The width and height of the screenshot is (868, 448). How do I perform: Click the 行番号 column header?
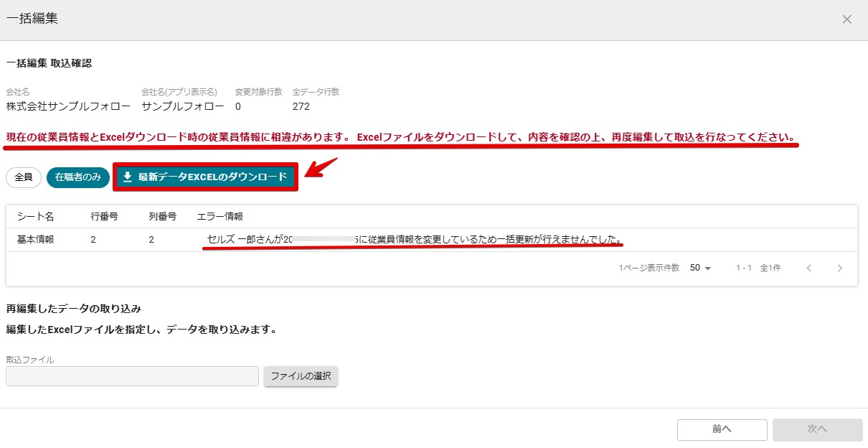[104, 216]
